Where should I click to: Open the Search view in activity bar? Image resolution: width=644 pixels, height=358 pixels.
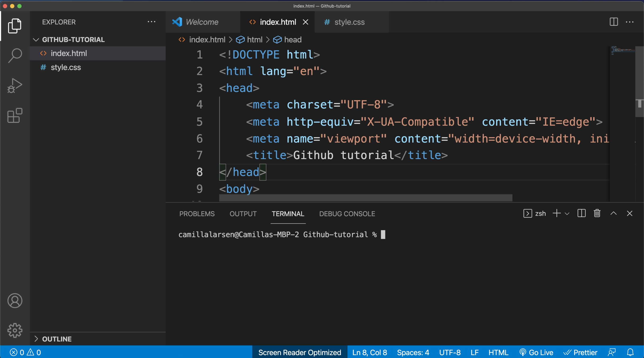(x=15, y=55)
